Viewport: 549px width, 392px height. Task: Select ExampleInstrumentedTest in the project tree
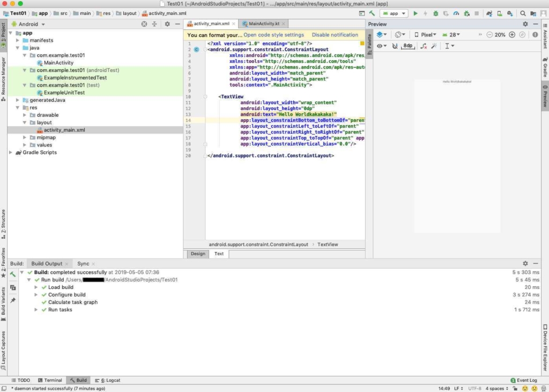coord(75,78)
